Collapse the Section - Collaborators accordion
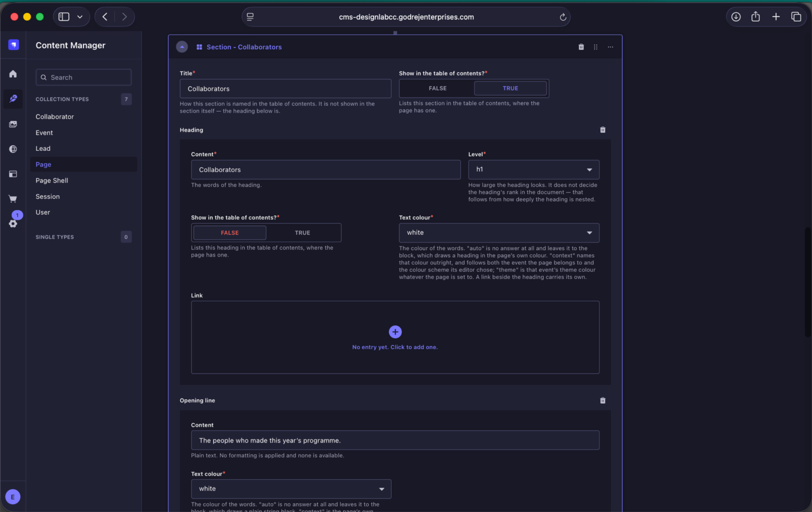Screen dimensions: 812x512 [x=182, y=47]
